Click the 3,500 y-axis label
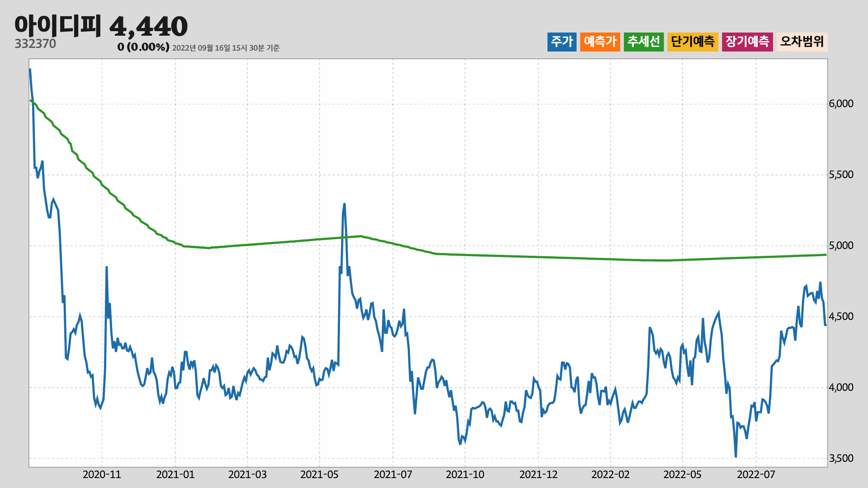 tap(841, 459)
